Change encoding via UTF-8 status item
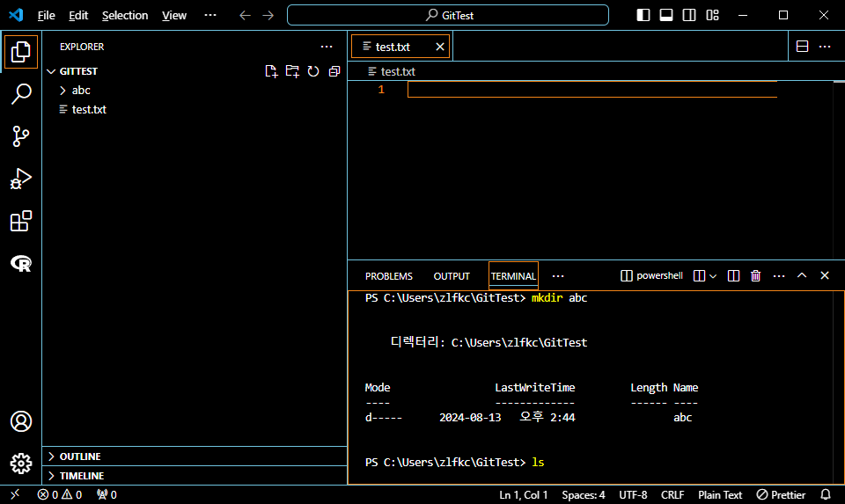The height and width of the screenshot is (504, 845). 633,495
